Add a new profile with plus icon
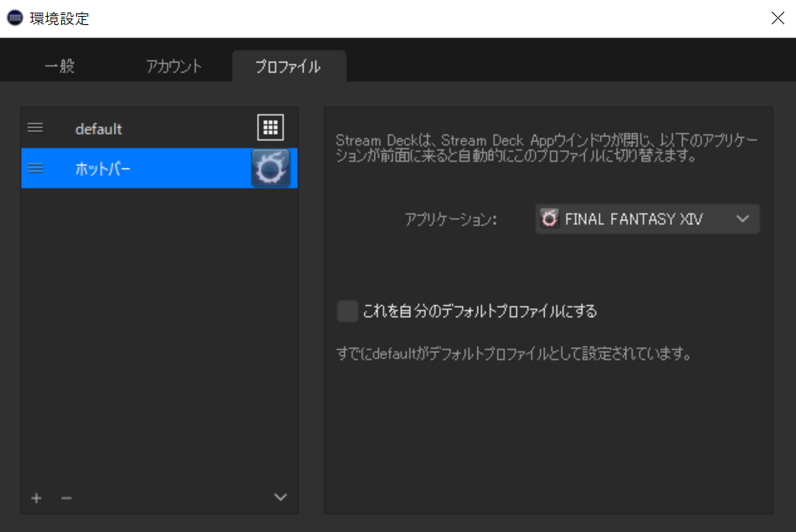Viewport: 796px width, 532px height. pos(36,498)
